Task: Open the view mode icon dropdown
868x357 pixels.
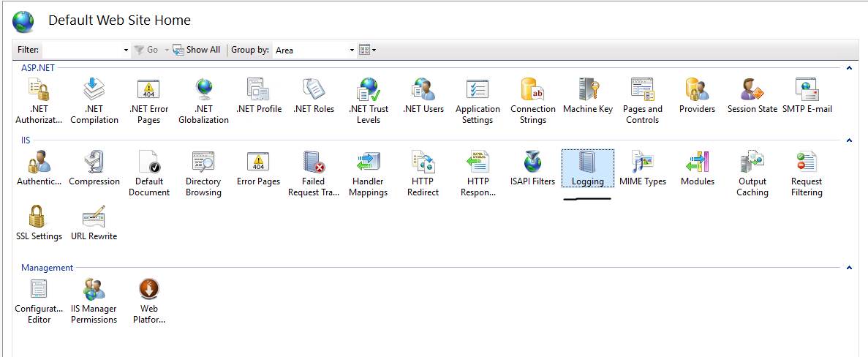Action: (x=368, y=50)
